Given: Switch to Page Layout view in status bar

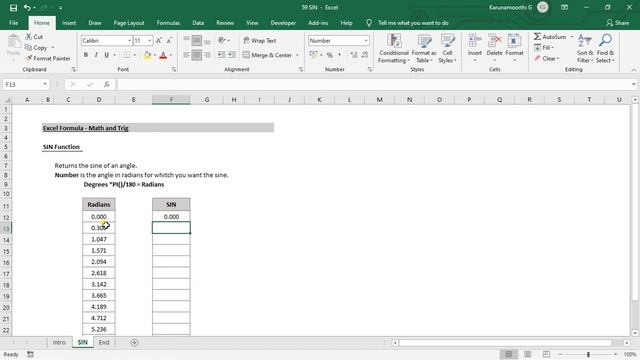Looking at the screenshot, I should pos(527,354).
